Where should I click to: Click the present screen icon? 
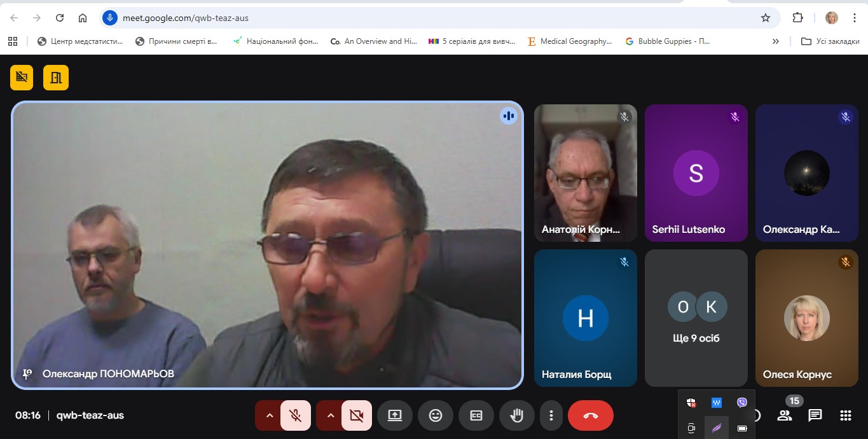395,415
